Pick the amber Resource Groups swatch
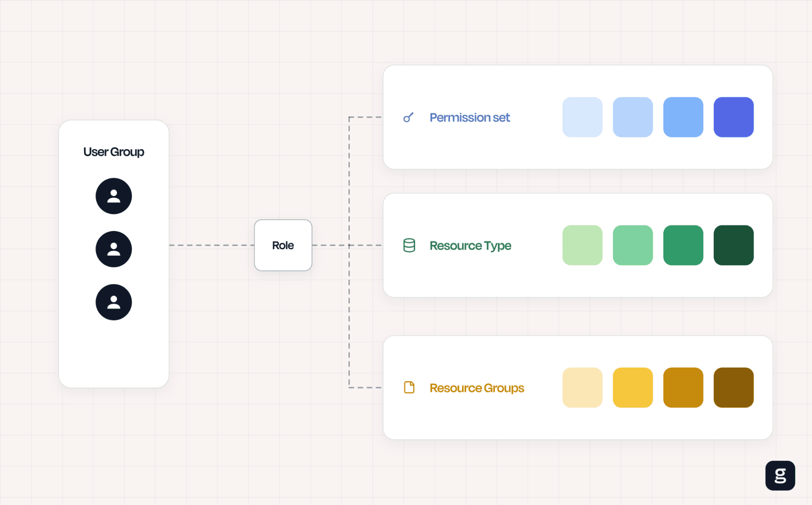Viewport: 812px width, 505px height. (x=683, y=387)
